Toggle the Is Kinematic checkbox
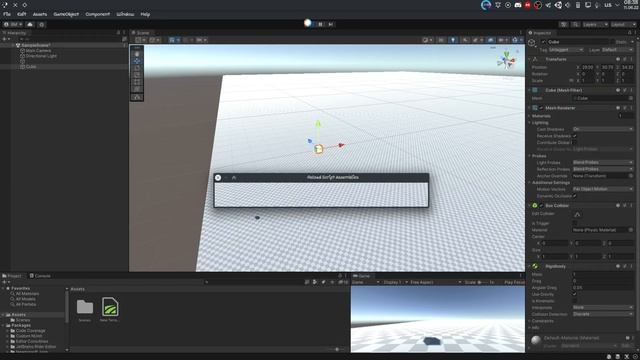640x360 pixels. click(x=575, y=301)
